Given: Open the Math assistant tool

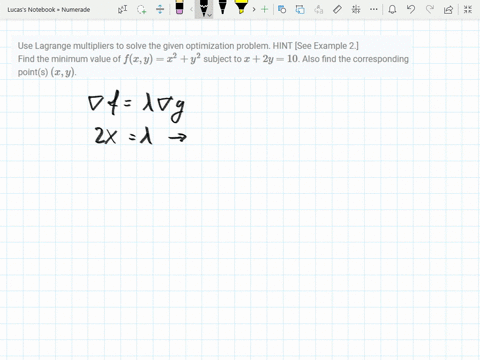Looking at the screenshot, I should [356, 9].
